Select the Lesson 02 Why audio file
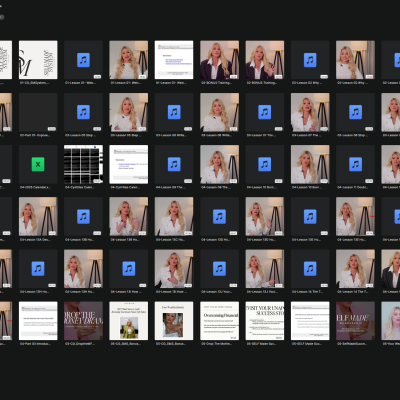Viewport: 400px width, 400px height. [x=310, y=60]
